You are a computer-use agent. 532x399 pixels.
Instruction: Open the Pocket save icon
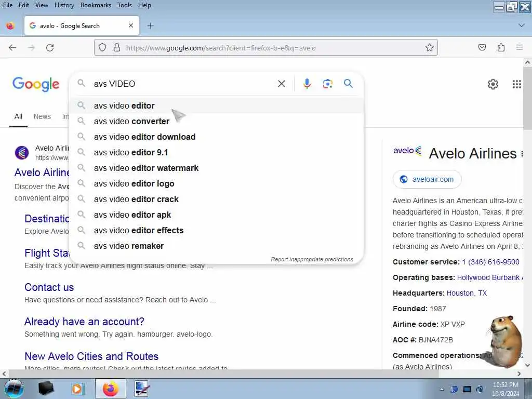coord(482,47)
